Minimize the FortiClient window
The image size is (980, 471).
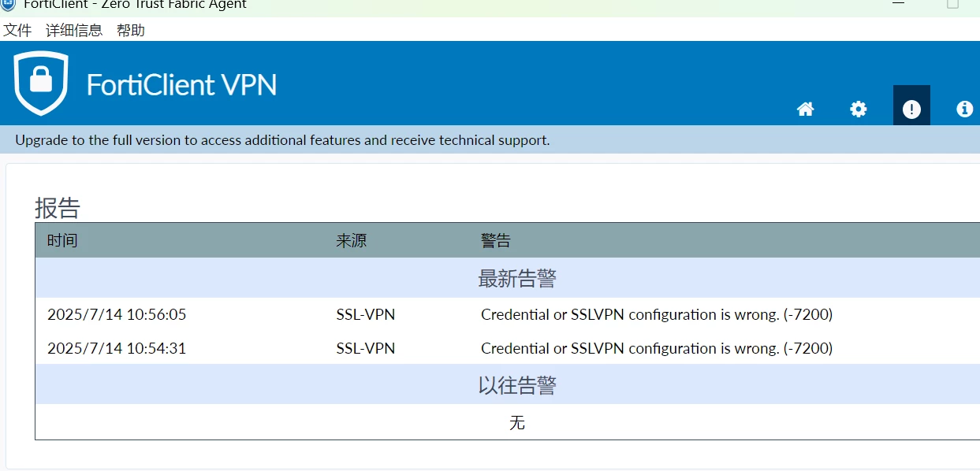[x=898, y=4]
